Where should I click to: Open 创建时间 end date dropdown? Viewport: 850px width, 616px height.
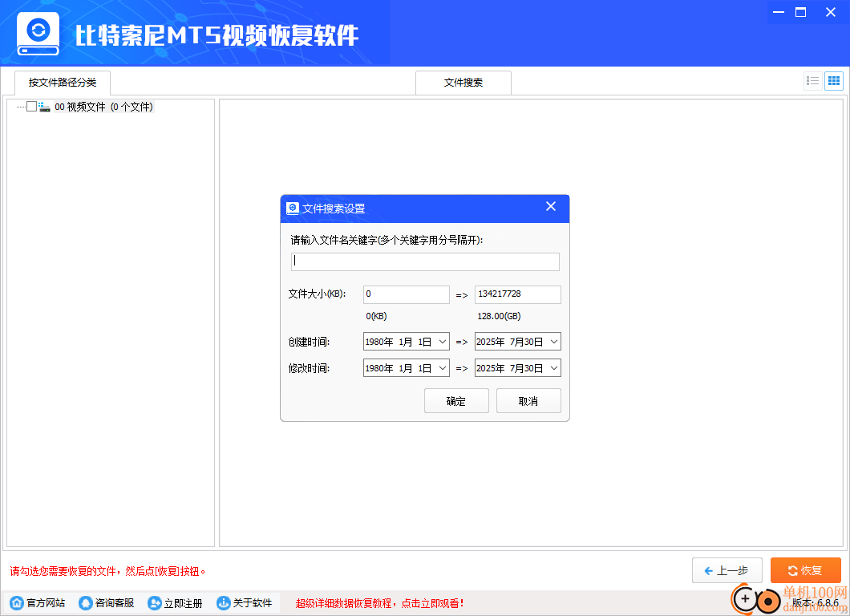pos(554,342)
